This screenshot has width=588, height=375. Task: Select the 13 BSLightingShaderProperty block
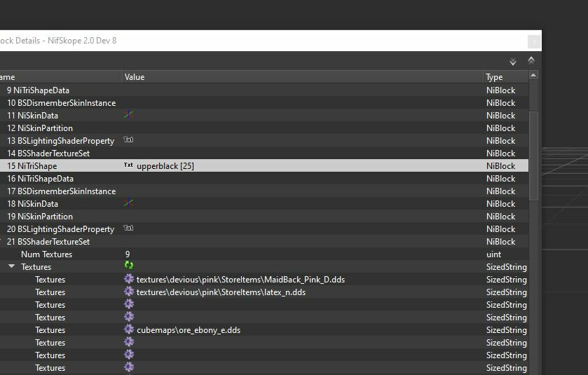click(x=264, y=141)
